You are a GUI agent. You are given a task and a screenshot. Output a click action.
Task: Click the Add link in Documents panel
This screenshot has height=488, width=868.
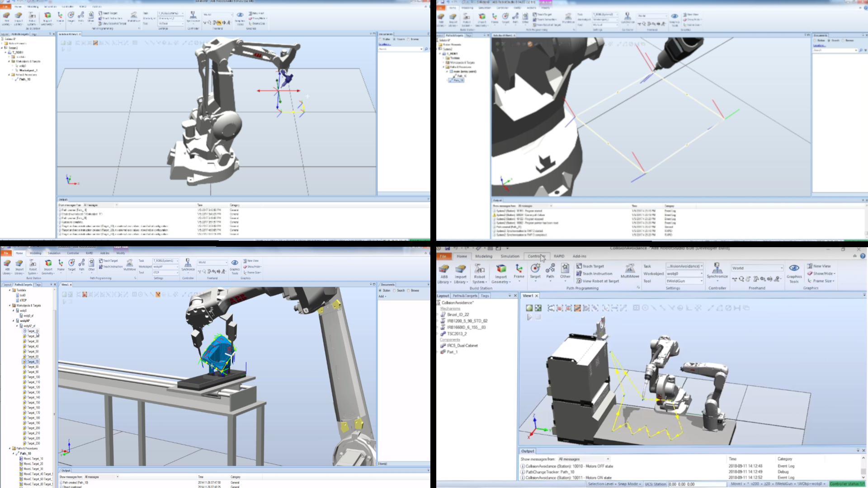pos(381,296)
